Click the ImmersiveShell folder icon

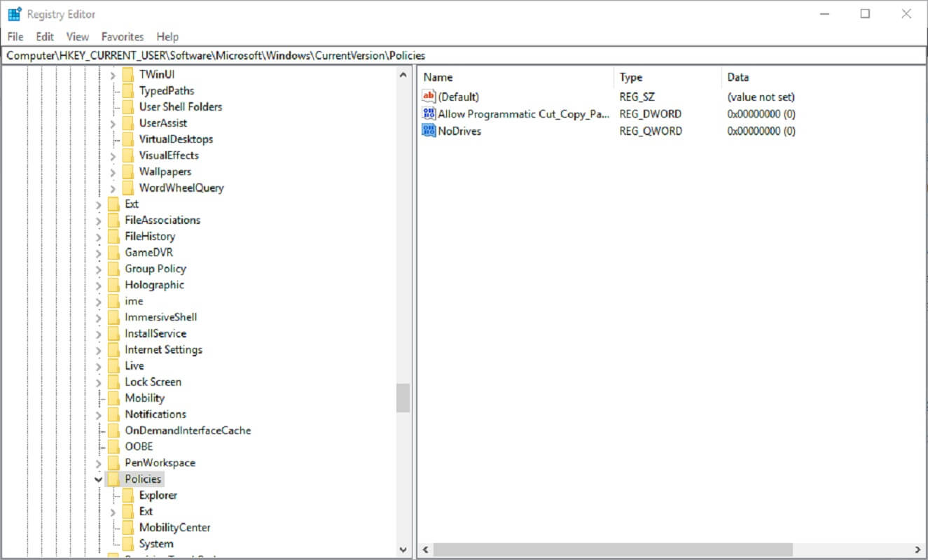(114, 317)
